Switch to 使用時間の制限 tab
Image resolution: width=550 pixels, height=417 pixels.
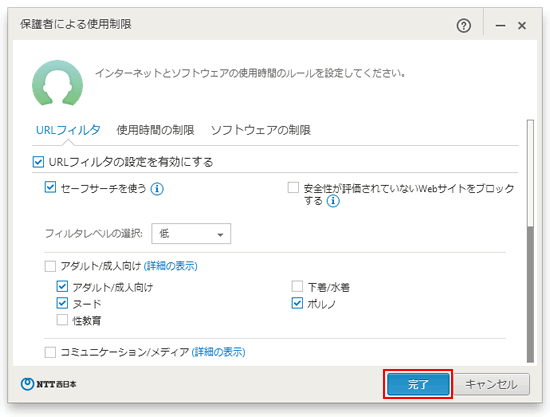[x=155, y=130]
